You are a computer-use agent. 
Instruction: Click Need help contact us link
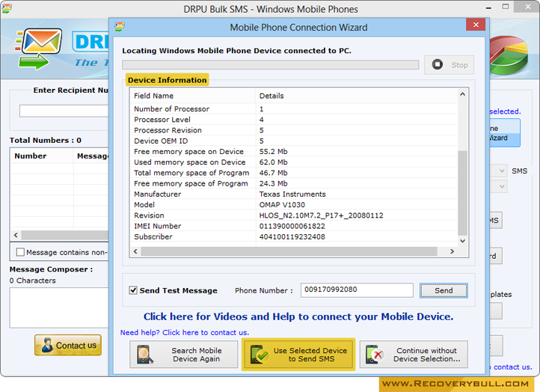tap(185, 332)
